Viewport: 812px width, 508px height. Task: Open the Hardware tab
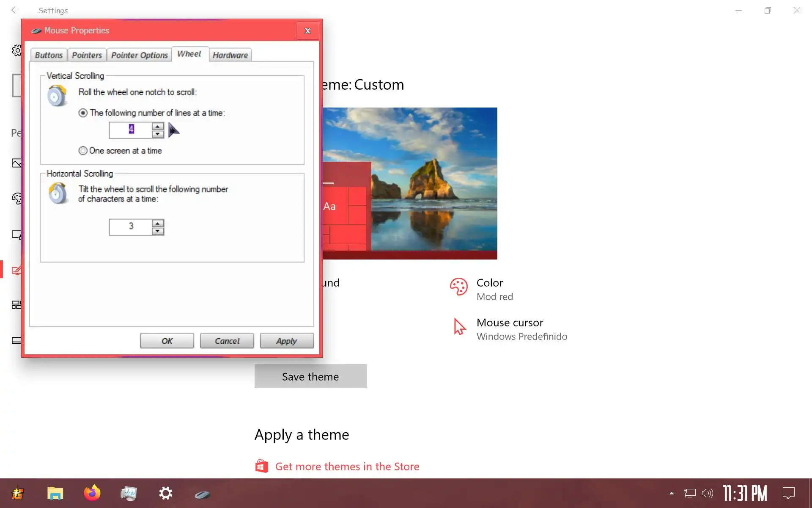(x=230, y=55)
